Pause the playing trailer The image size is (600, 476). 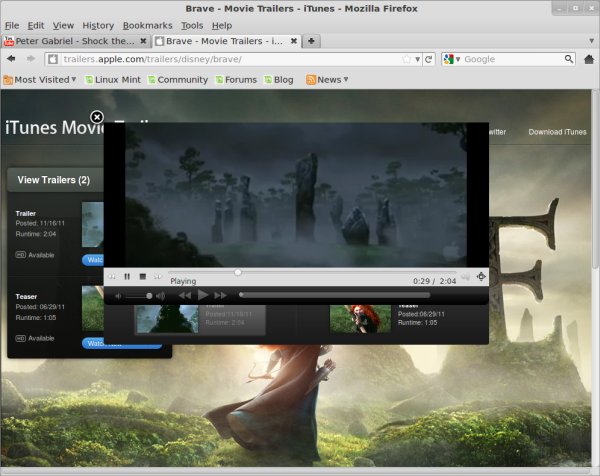tap(127, 276)
